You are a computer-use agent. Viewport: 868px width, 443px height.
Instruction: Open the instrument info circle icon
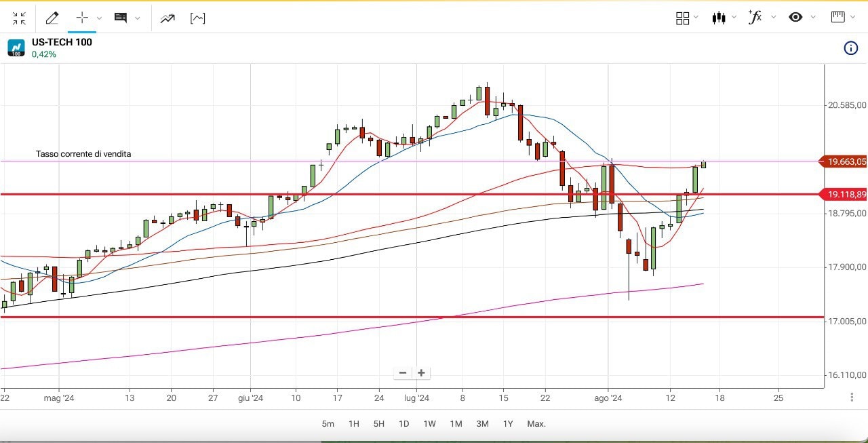click(x=850, y=47)
